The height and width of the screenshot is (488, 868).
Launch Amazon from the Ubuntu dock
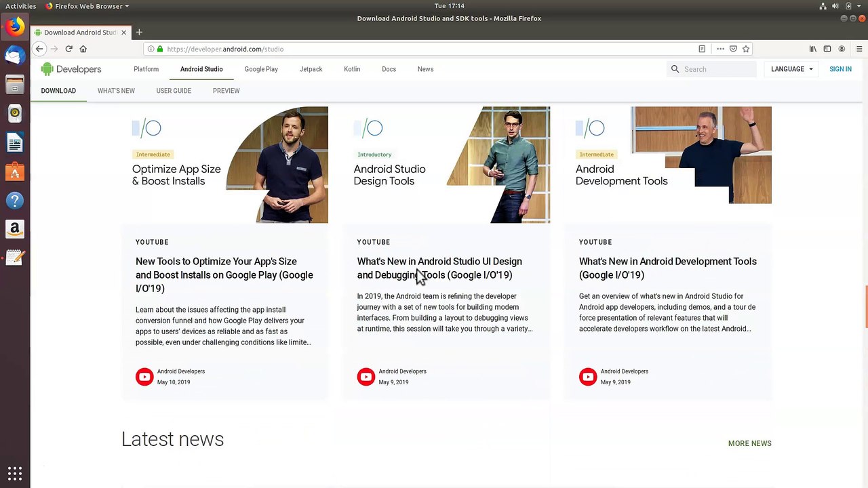(15, 229)
